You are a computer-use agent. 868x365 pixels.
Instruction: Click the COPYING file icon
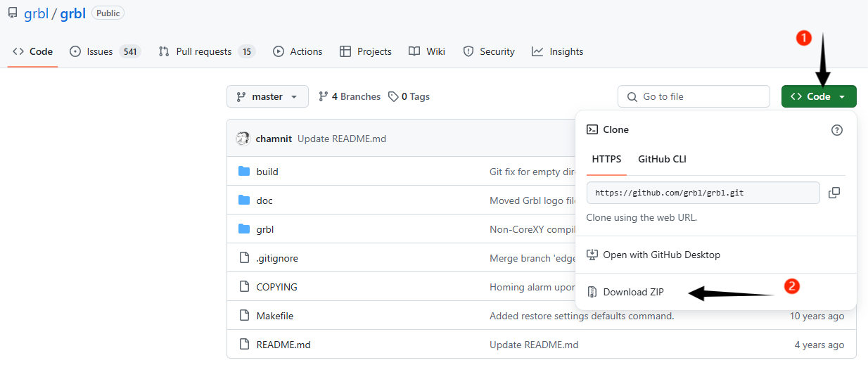tap(244, 287)
